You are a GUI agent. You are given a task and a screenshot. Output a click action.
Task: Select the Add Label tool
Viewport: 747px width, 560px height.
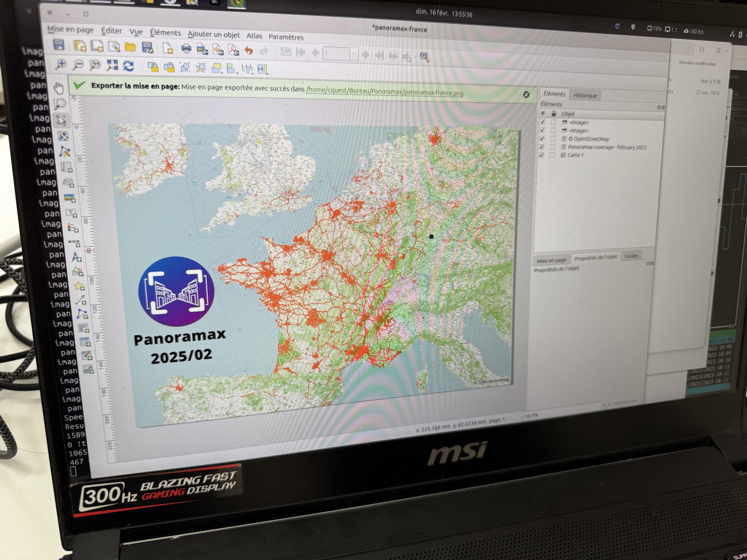pos(71,213)
